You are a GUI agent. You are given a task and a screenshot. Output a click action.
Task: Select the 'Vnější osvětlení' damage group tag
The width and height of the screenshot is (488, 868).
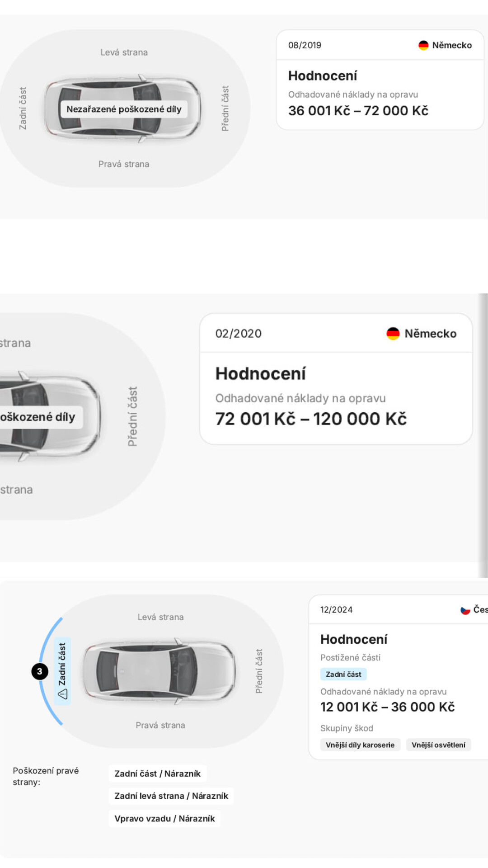click(x=438, y=745)
